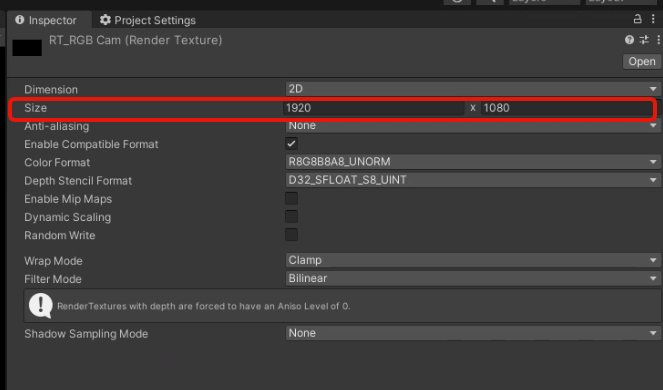The height and width of the screenshot is (390, 663).
Task: Click the Color Format label
Action: click(57, 162)
